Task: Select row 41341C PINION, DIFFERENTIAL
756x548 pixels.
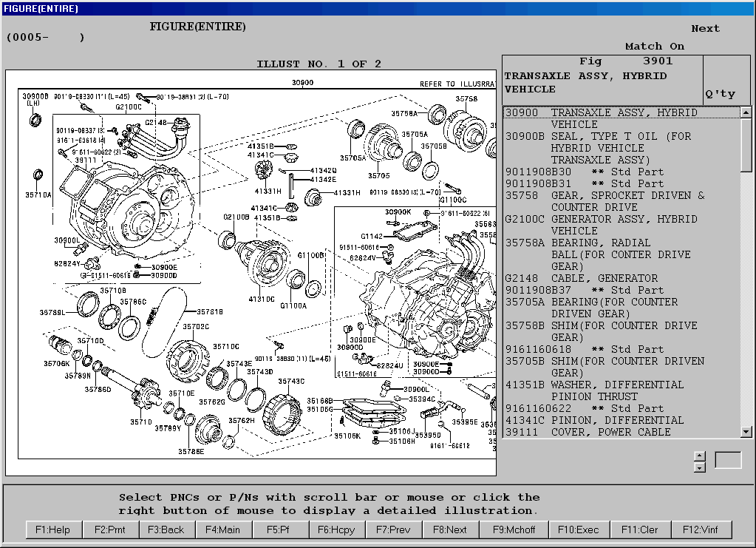Action: coord(622,420)
